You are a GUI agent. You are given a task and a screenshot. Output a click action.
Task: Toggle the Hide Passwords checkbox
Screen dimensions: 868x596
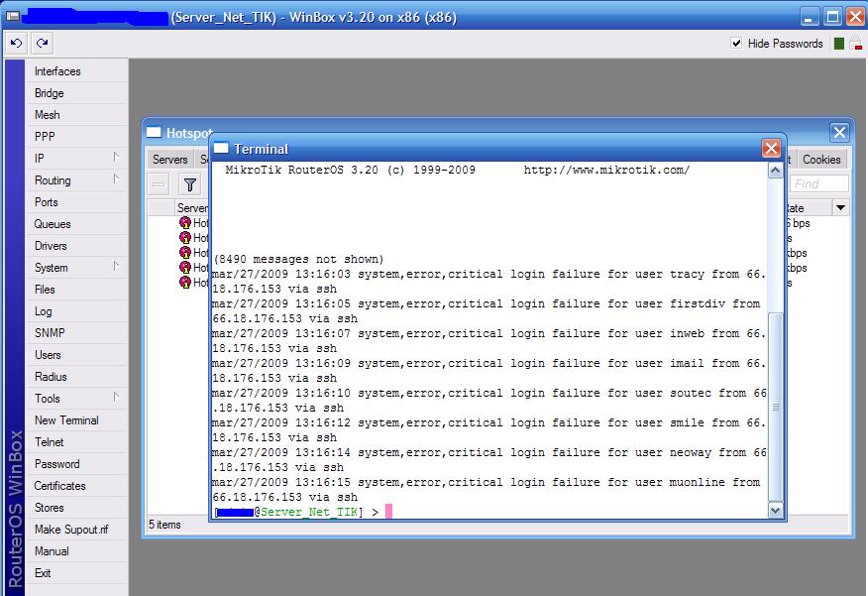pyautogui.click(x=736, y=44)
